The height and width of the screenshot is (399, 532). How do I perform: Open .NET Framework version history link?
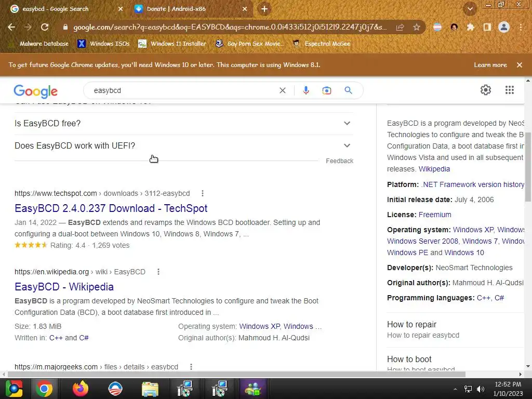coord(473,184)
